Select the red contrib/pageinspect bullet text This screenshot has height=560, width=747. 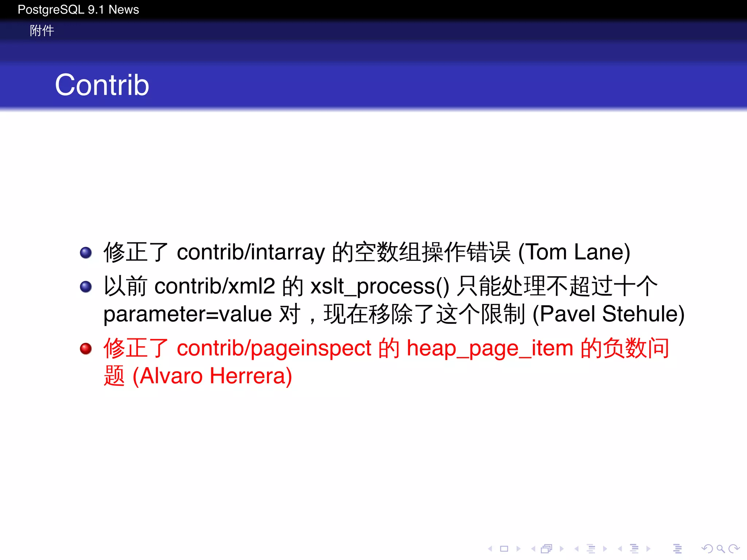click(x=386, y=362)
